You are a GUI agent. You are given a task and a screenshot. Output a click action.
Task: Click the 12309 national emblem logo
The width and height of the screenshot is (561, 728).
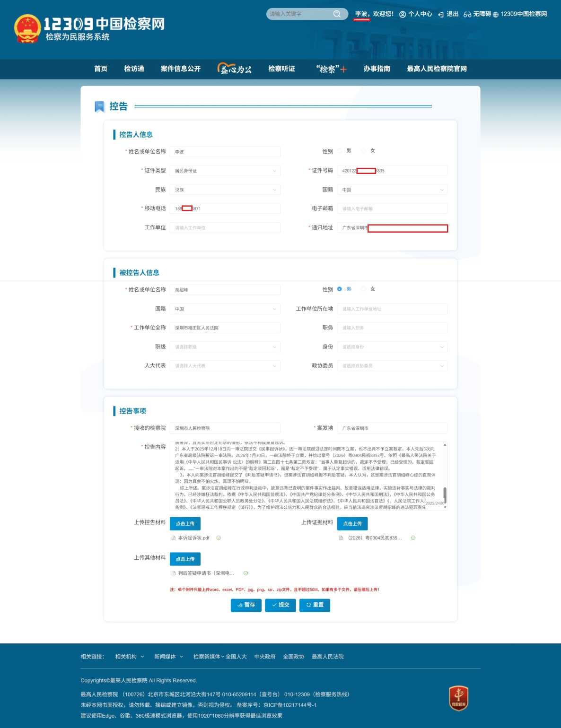click(x=27, y=29)
